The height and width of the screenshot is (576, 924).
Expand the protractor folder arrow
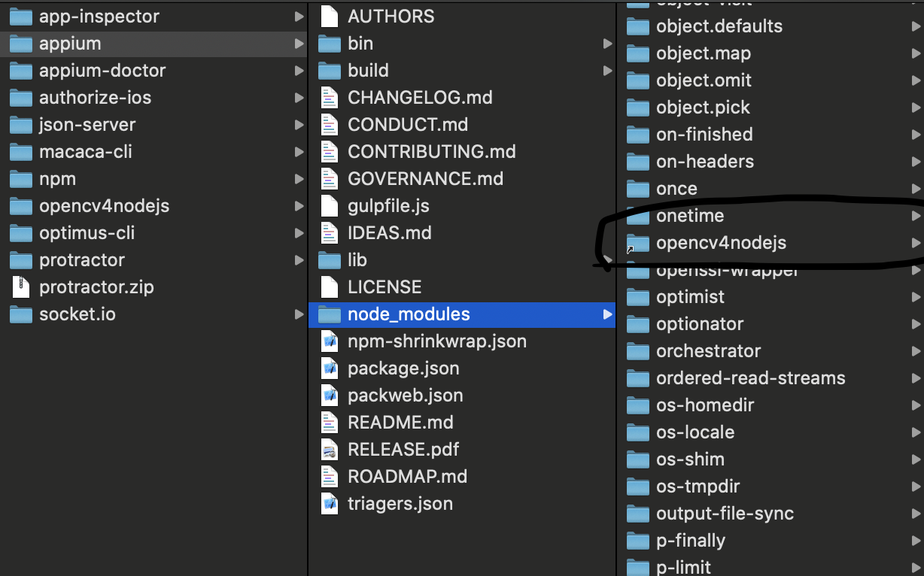(299, 260)
